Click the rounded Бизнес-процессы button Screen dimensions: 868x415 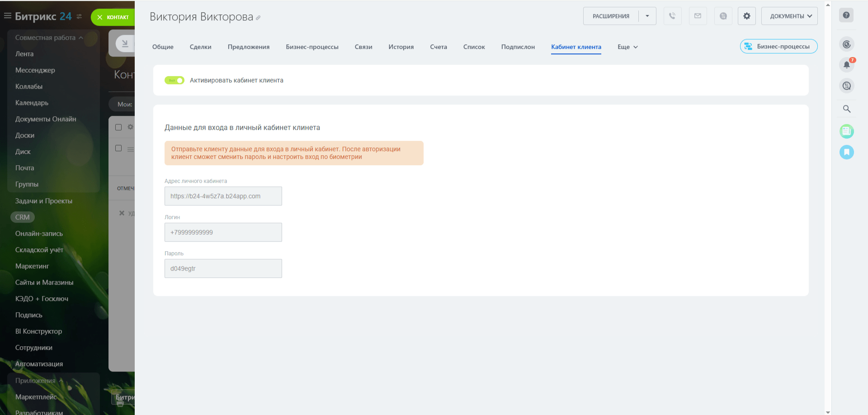778,46
